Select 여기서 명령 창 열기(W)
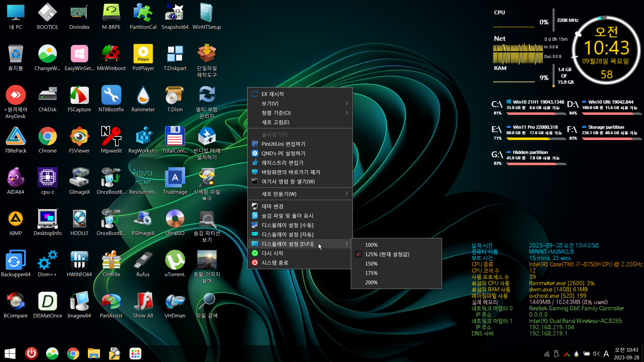Screen dimensions: 644x362 pos(300,182)
